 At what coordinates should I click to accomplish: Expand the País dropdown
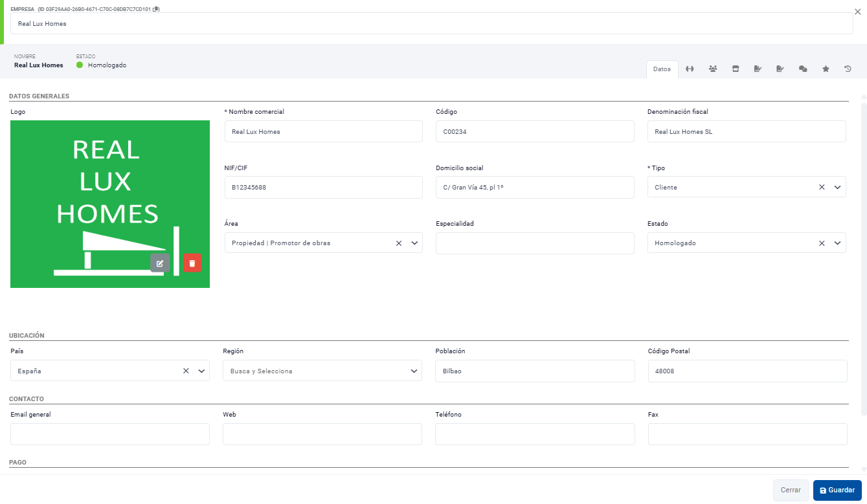point(201,371)
